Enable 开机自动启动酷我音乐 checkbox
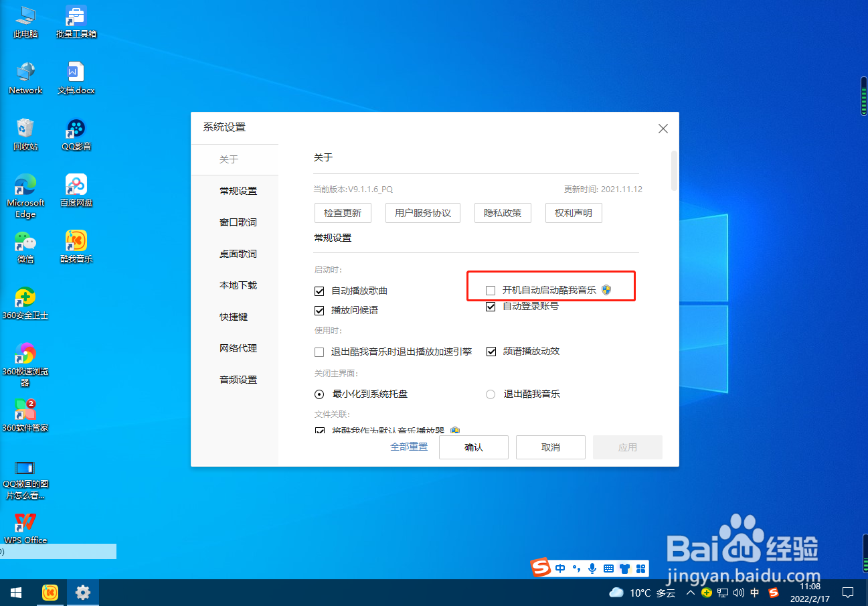 491,290
